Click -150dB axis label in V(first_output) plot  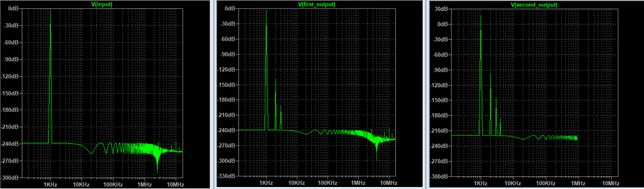click(226, 85)
